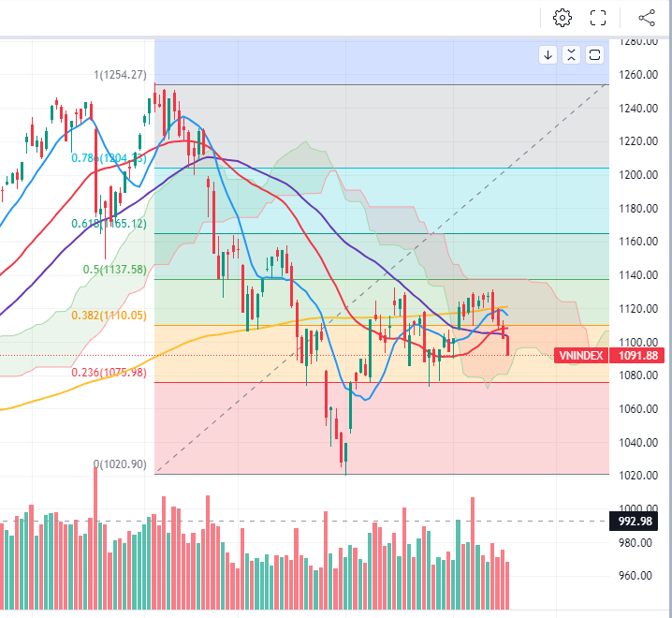Viewport: 672px width, 618px height.
Task: Move pane down with arrow button
Action: point(548,55)
